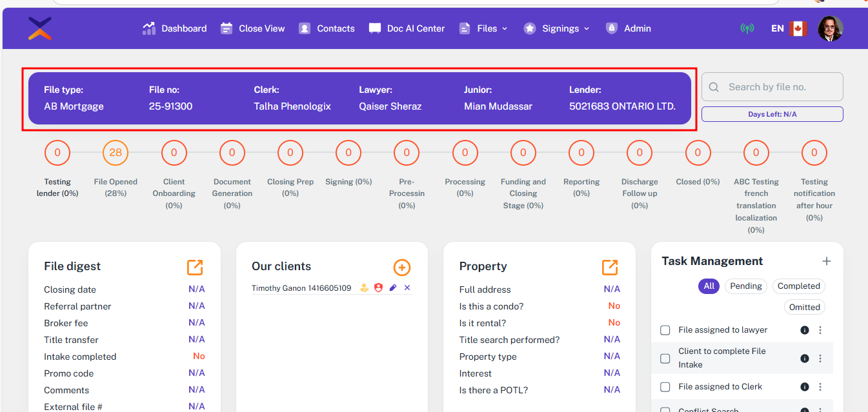Check Client to complete File Intake task

[x=665, y=358]
